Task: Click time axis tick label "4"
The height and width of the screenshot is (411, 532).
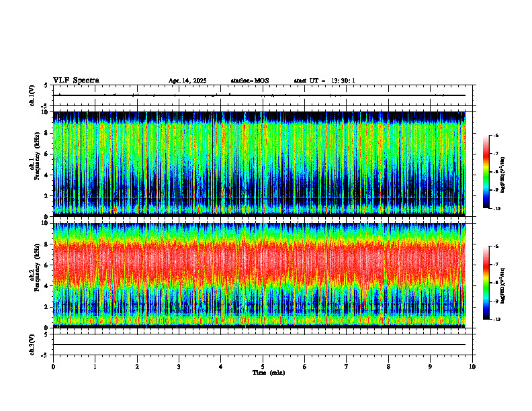Action: (x=221, y=367)
